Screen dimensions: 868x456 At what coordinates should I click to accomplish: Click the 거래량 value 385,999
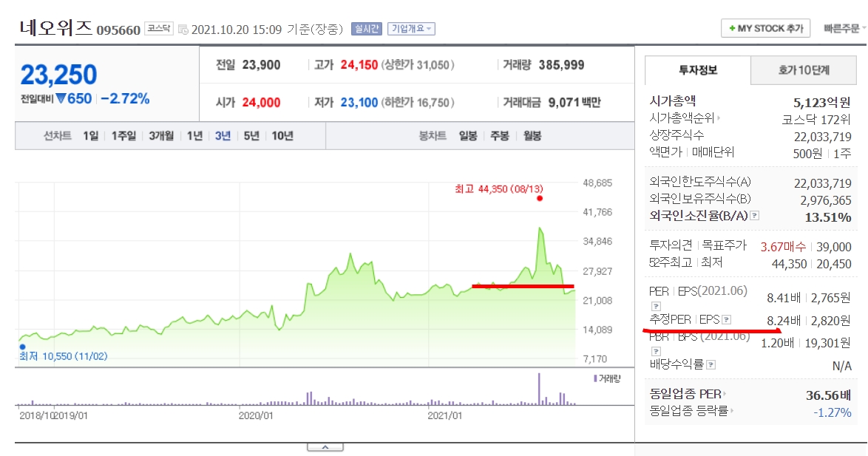(561, 65)
